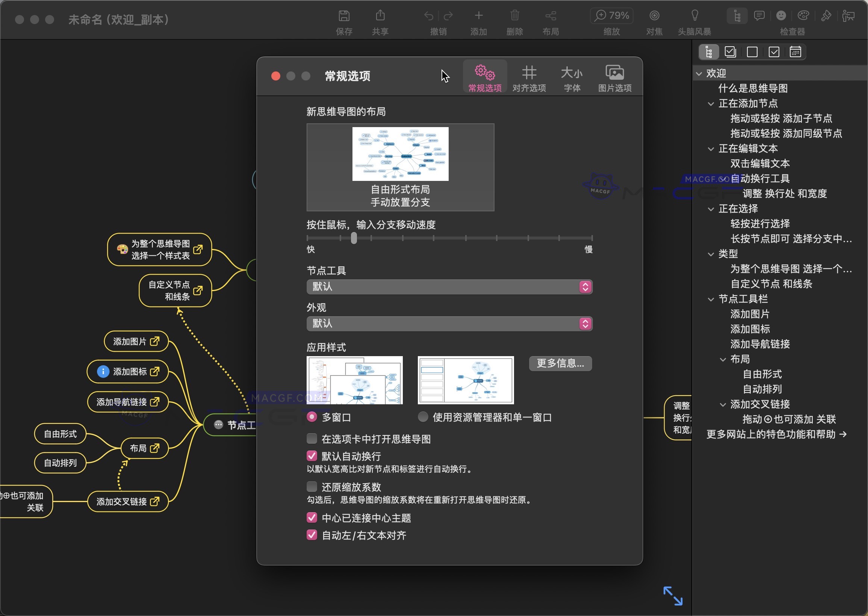This screenshot has width=868, height=616.
Task: Click the palette style inspector icon
Action: click(803, 16)
